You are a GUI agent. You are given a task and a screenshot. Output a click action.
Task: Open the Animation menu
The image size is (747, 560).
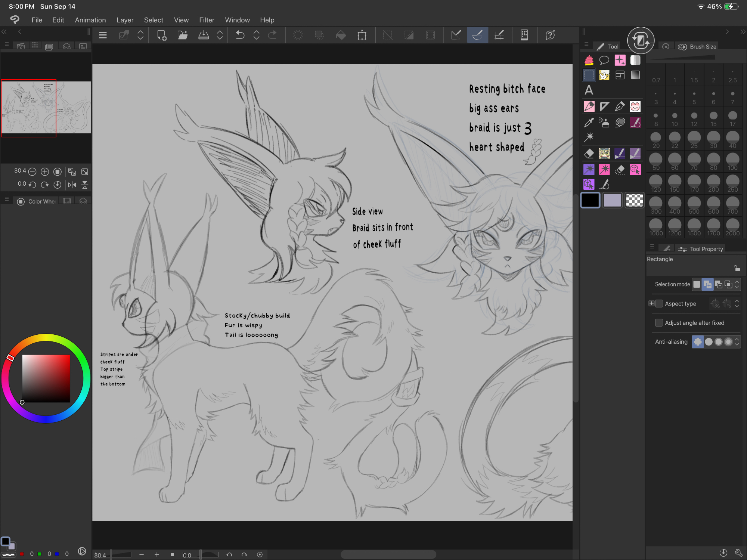(x=90, y=20)
